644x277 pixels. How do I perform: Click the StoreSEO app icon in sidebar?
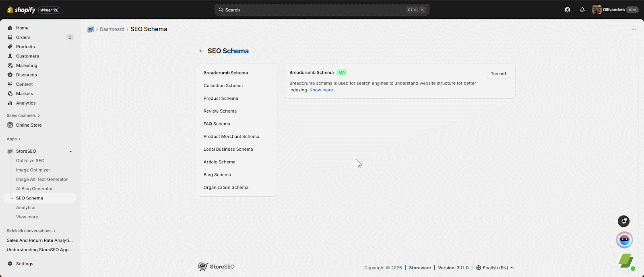point(10,151)
